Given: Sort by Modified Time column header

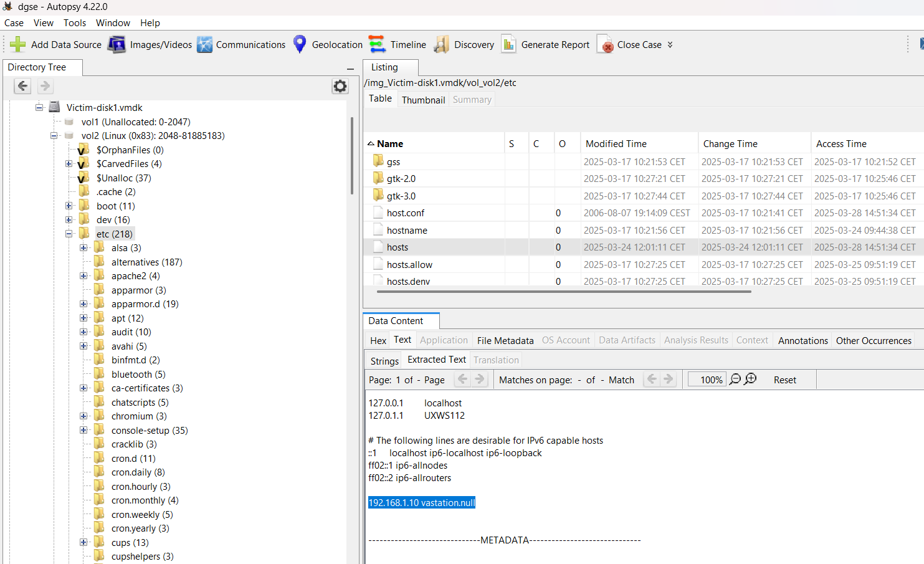Looking at the screenshot, I should pyautogui.click(x=639, y=143).
